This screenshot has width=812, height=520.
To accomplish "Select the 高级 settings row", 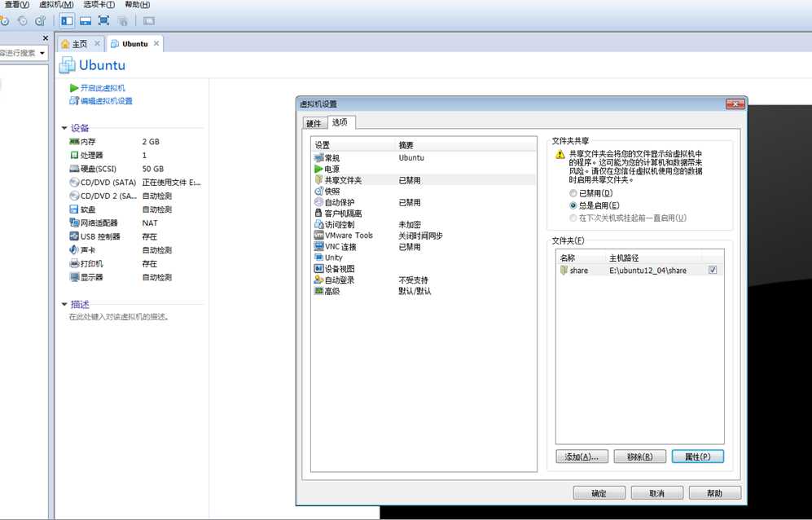I will tap(424, 291).
